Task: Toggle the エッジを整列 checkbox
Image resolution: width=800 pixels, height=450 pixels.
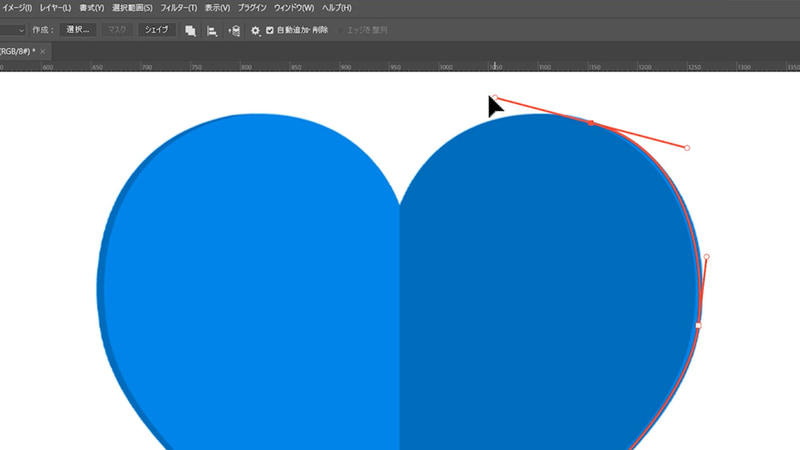Action: click(340, 31)
